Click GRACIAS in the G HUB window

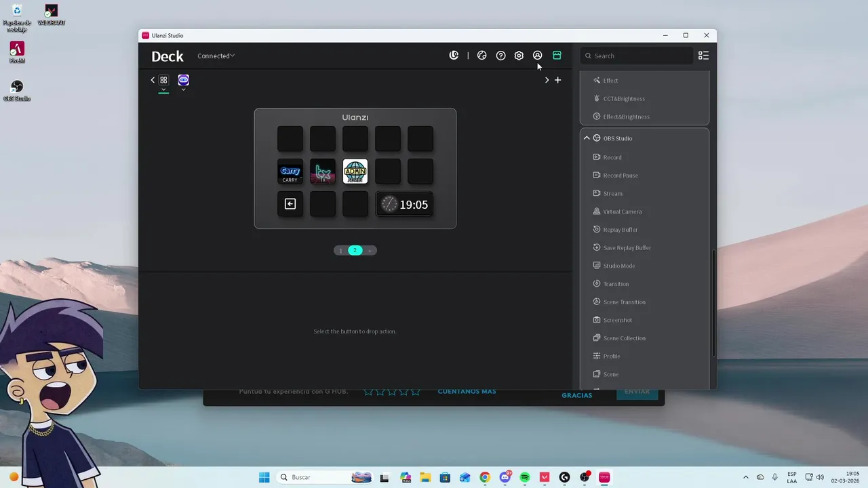click(x=576, y=395)
